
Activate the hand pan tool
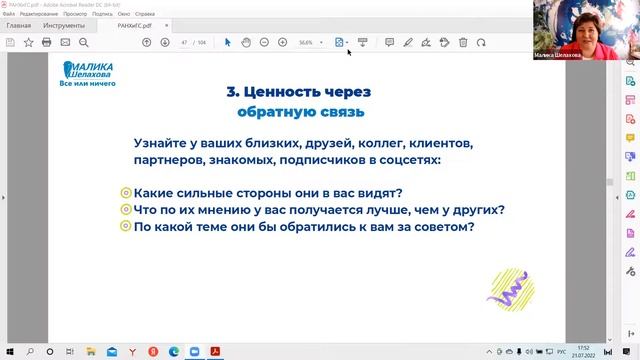point(246,42)
